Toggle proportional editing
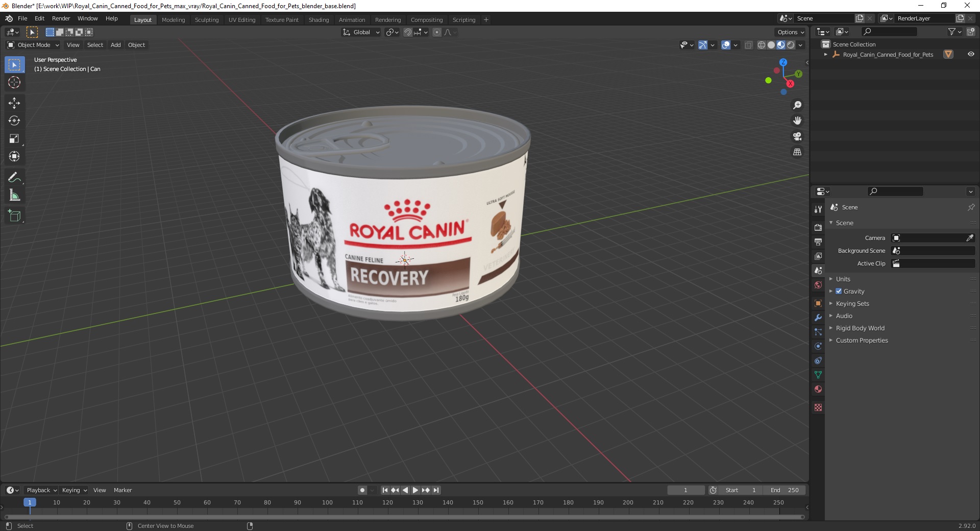 [436, 32]
